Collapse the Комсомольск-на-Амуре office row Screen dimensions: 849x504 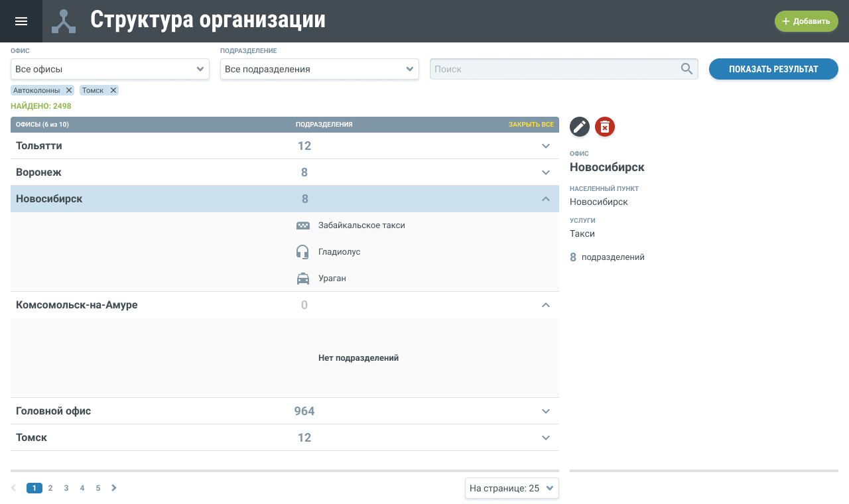[546, 305]
